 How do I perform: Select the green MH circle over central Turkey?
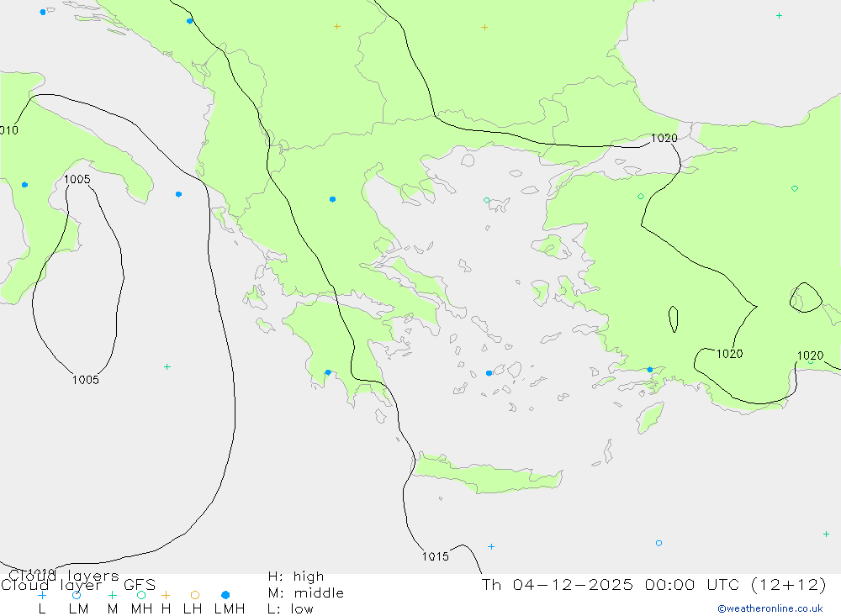pyautogui.click(x=795, y=188)
